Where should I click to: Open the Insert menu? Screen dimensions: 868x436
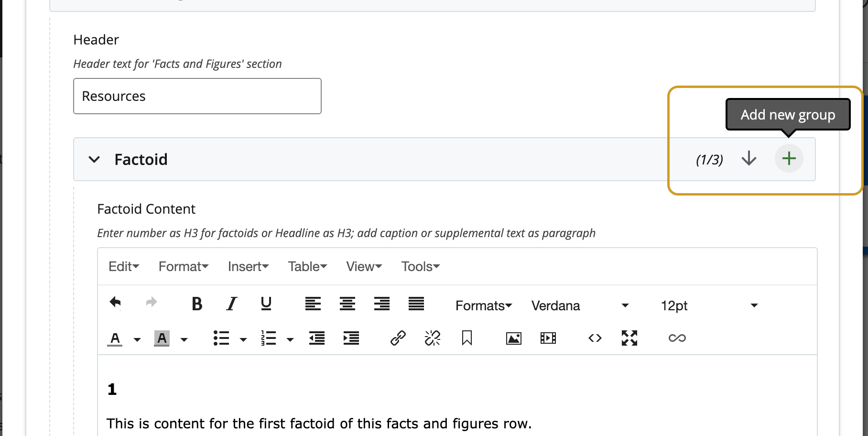click(x=248, y=266)
